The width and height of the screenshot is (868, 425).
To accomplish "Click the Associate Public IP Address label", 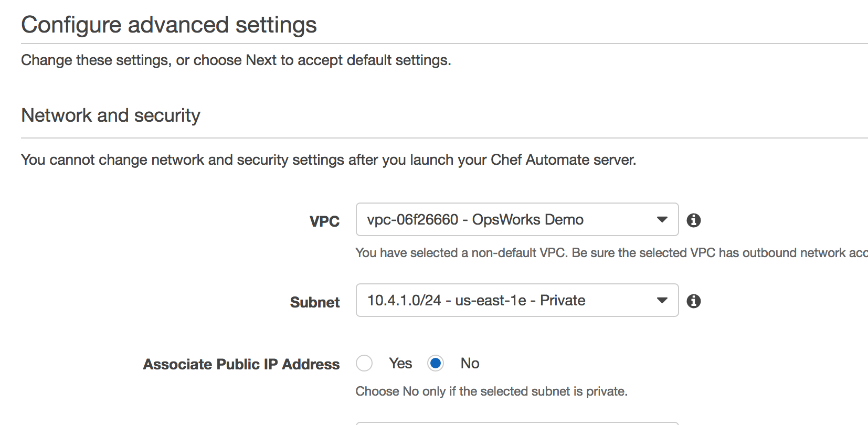I will coord(241,364).
